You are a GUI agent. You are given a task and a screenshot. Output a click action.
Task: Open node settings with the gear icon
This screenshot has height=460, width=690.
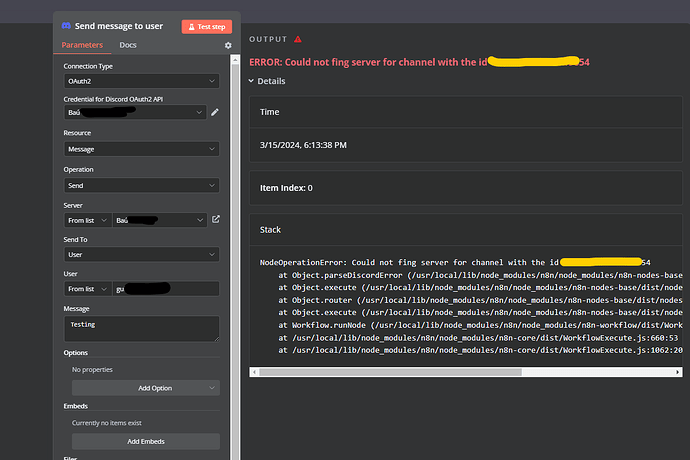point(227,46)
